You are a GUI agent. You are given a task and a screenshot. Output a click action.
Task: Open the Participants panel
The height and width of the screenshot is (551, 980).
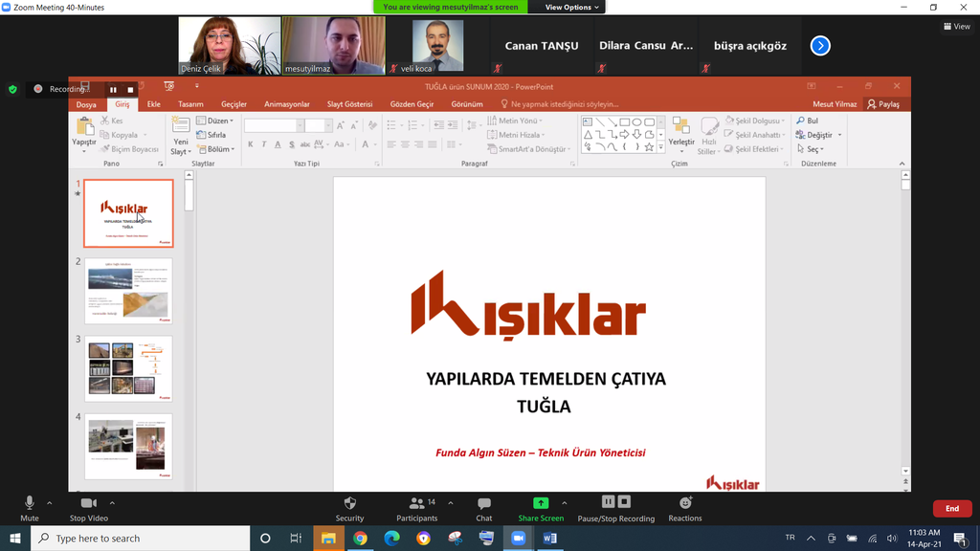417,509
